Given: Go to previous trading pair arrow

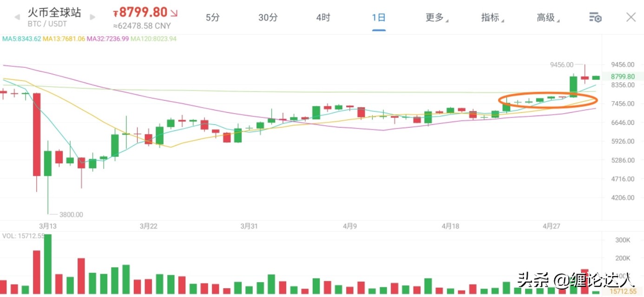Looking at the screenshot, I should pos(17,17).
